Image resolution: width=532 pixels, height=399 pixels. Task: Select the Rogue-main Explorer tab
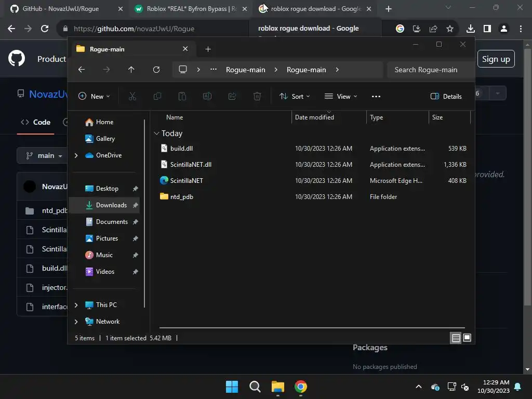coord(132,49)
